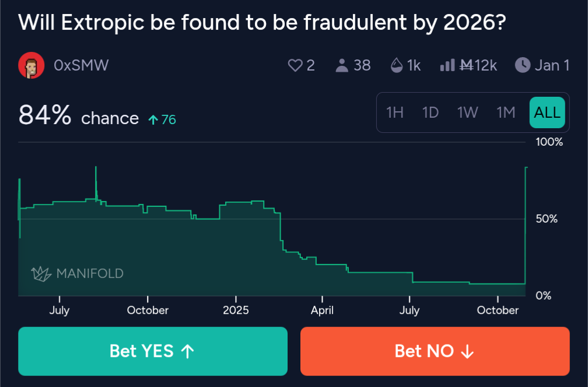Click the 84% chance probability
Screen dimensions: 588x387
pyautogui.click(x=45, y=115)
